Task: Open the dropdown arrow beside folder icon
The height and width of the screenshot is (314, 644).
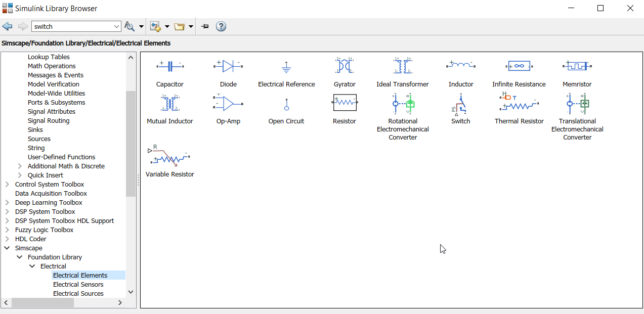Action: click(191, 26)
